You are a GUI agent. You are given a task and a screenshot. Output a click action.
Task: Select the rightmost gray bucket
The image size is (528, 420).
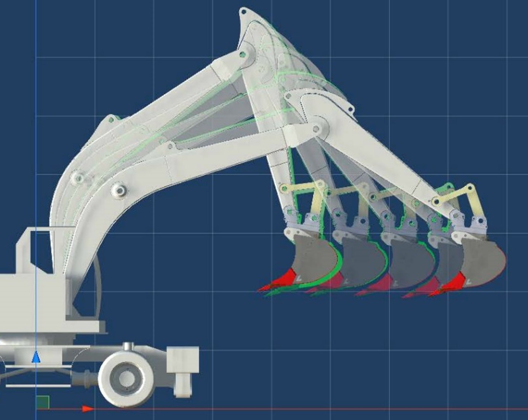[483, 263]
